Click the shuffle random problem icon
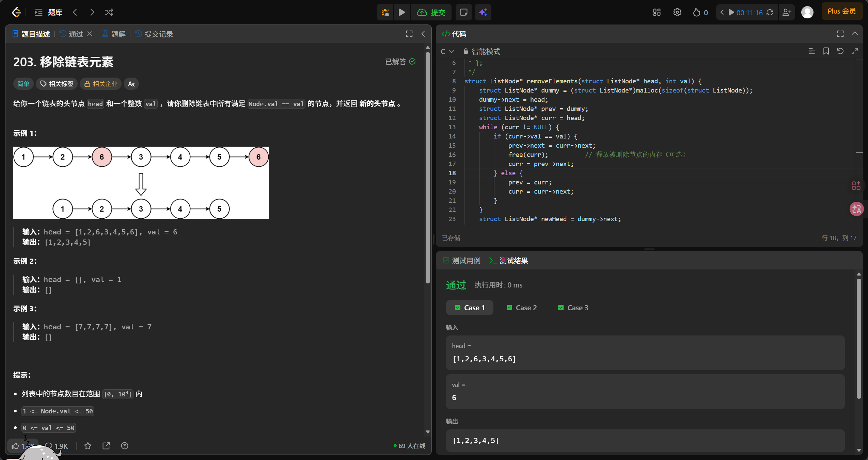The width and height of the screenshot is (868, 460). point(109,13)
